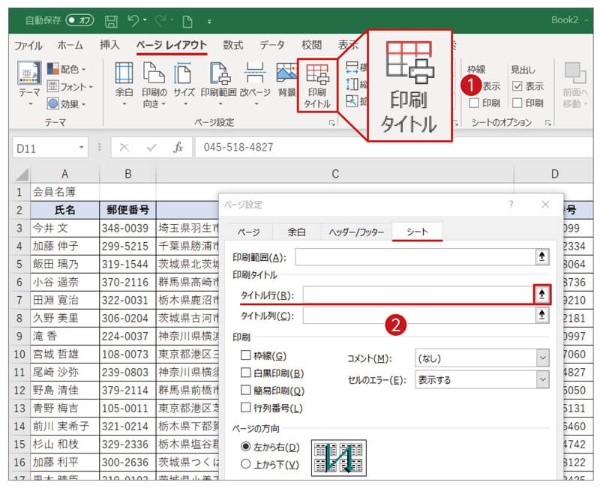
Task: Click the Save icon in title bar
Action: click(x=111, y=21)
